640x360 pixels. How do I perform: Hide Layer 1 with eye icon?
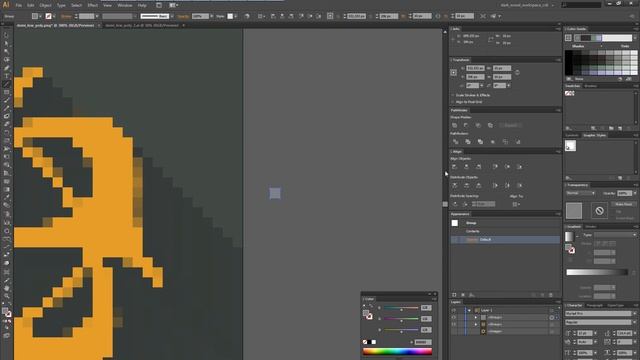[x=453, y=310]
